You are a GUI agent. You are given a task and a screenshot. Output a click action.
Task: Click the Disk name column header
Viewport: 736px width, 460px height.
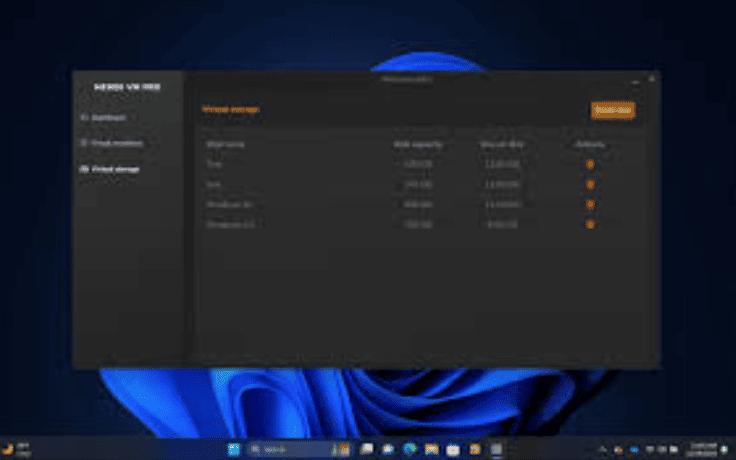coord(225,145)
